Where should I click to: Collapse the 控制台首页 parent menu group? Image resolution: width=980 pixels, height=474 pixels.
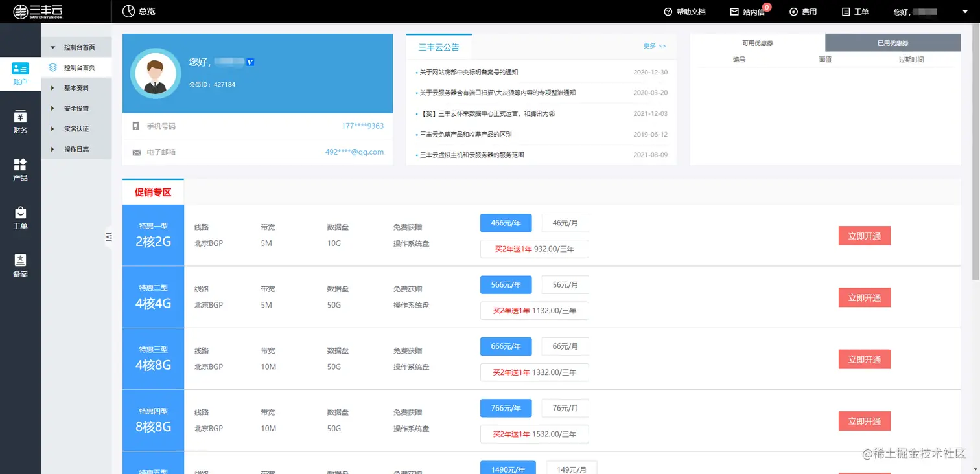coord(76,47)
